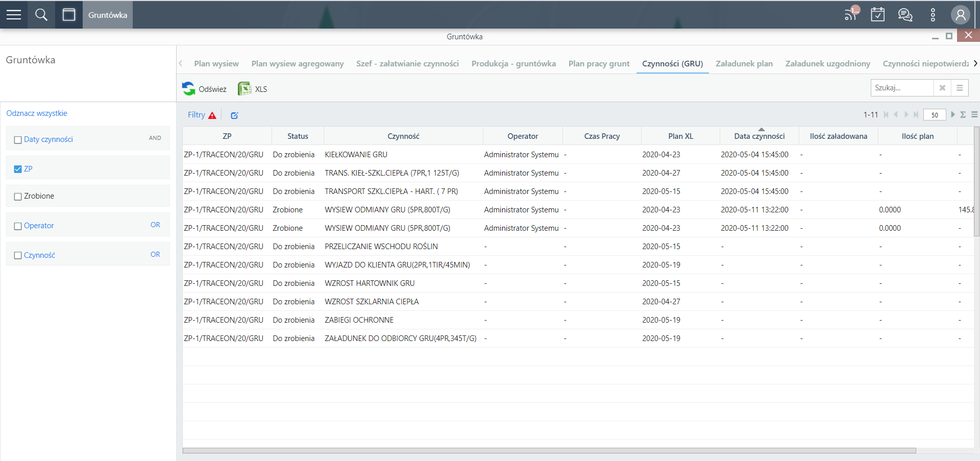Show the sigma summary totals
The image size is (980, 461).
pos(963,115)
